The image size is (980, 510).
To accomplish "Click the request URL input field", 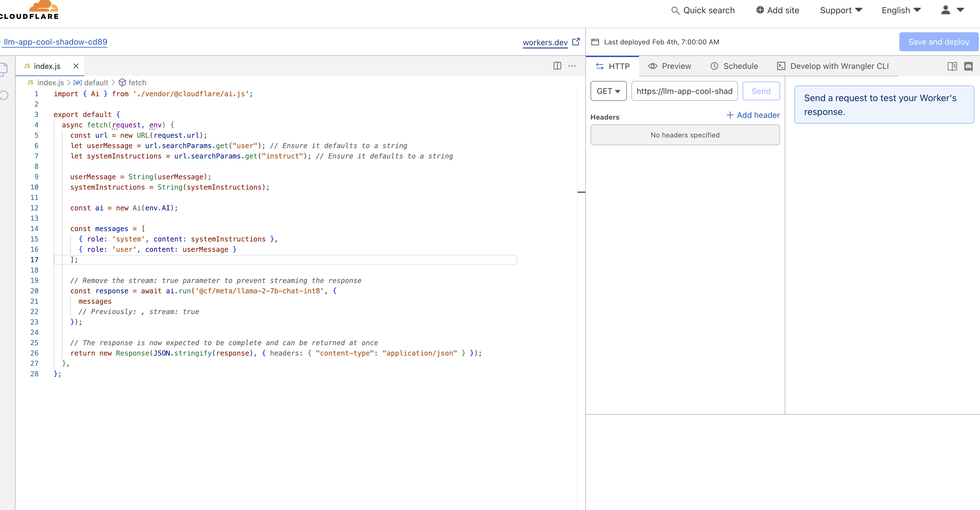I will 684,91.
